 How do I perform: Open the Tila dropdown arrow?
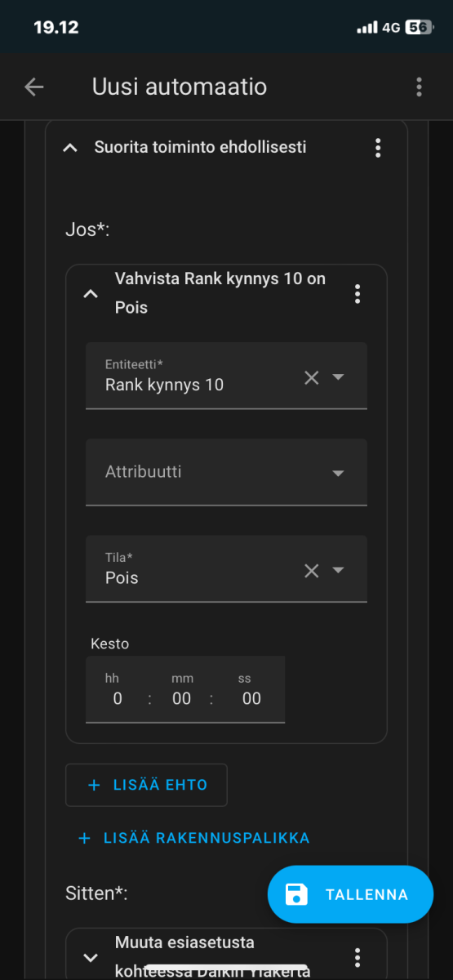coord(338,571)
